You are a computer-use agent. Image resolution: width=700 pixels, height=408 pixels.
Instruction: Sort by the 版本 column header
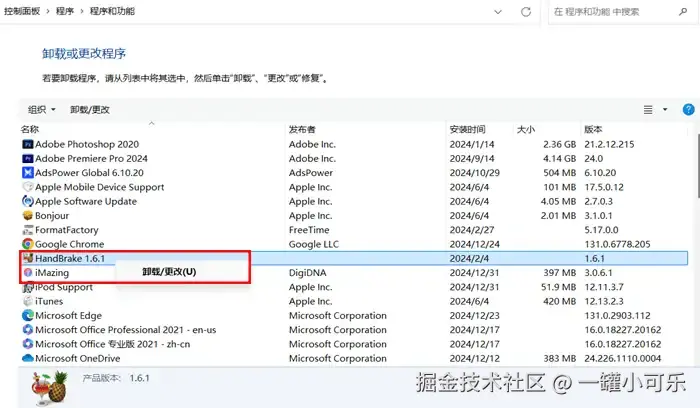(593, 129)
